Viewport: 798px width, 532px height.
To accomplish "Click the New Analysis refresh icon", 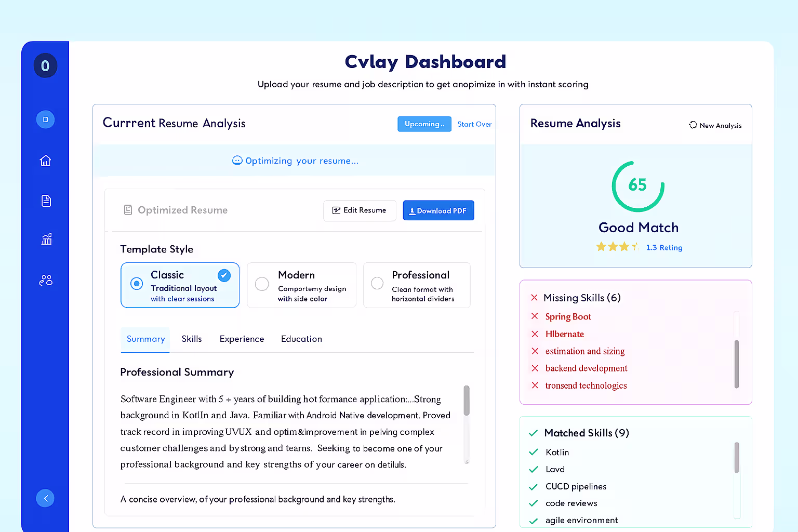I will [693, 125].
